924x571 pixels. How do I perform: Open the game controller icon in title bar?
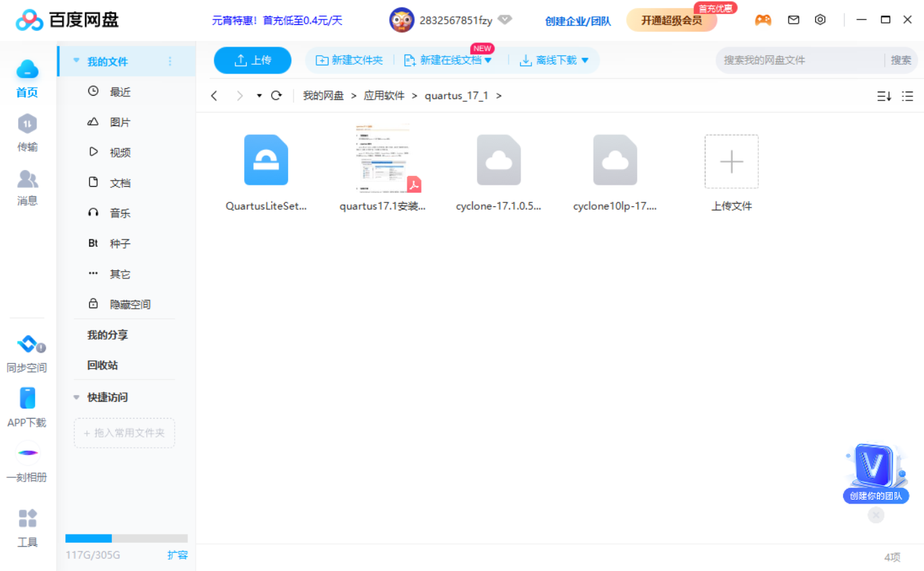coord(763,20)
